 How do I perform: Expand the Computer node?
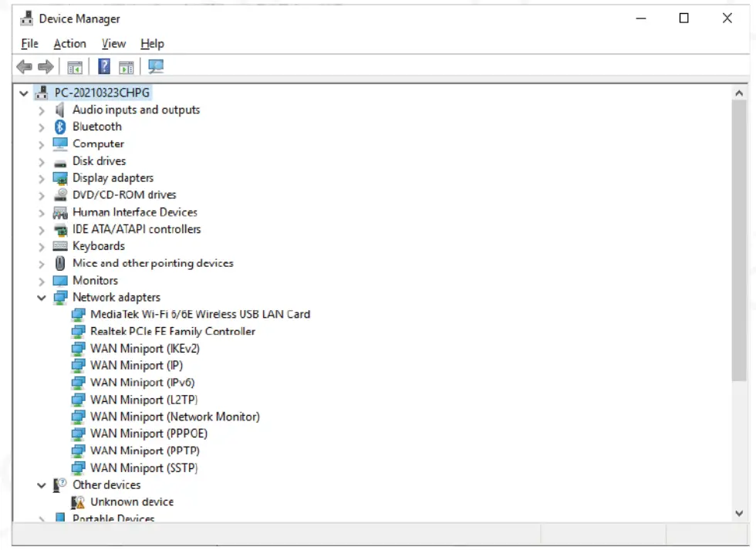pyautogui.click(x=42, y=144)
